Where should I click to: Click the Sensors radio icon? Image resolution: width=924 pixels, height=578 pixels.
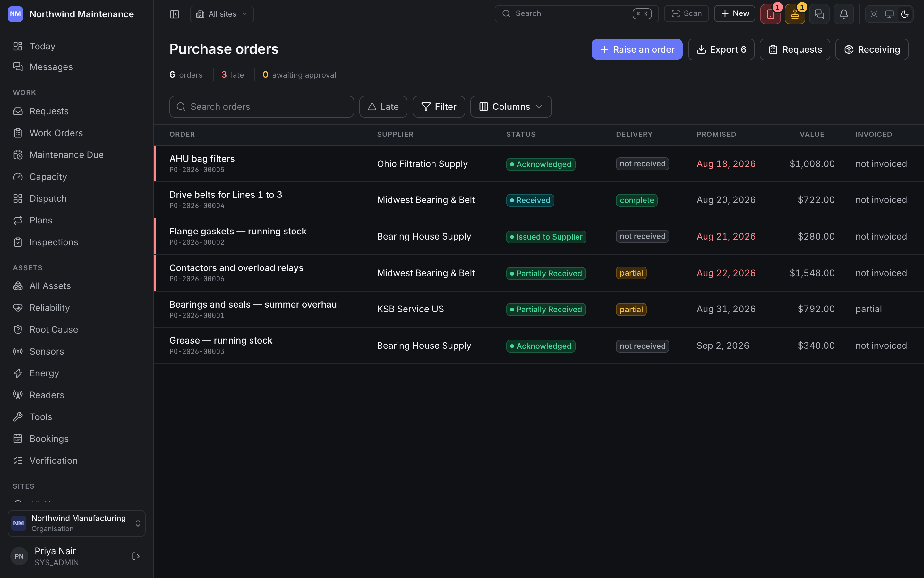[x=18, y=351]
